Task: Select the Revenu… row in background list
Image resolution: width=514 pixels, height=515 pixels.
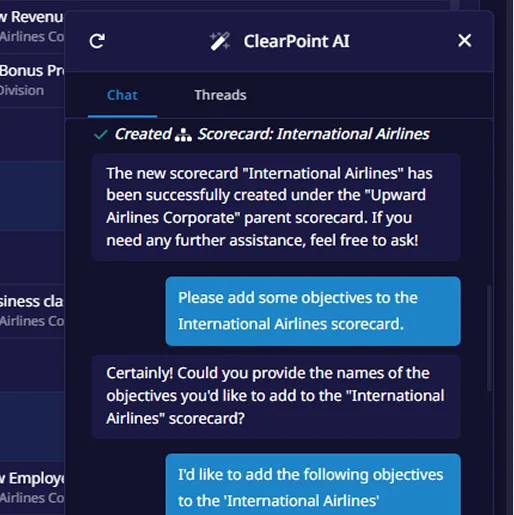Action: 32,27
